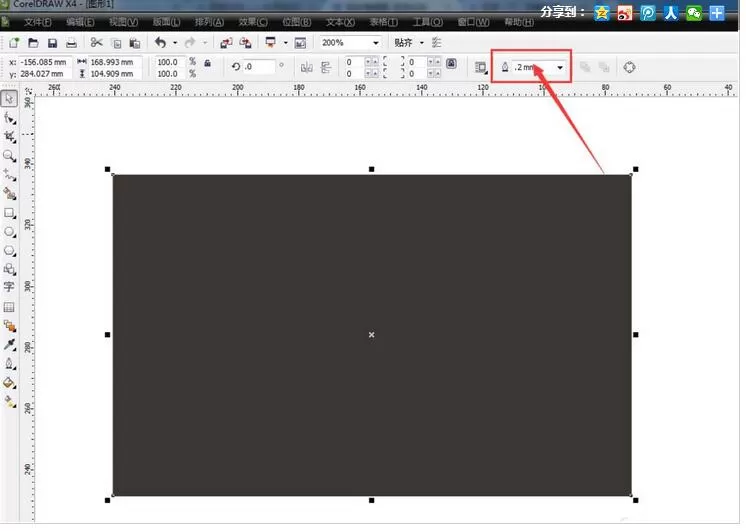The width and height of the screenshot is (746, 531).
Task: Select the Eyedropper tool
Action: click(x=9, y=344)
